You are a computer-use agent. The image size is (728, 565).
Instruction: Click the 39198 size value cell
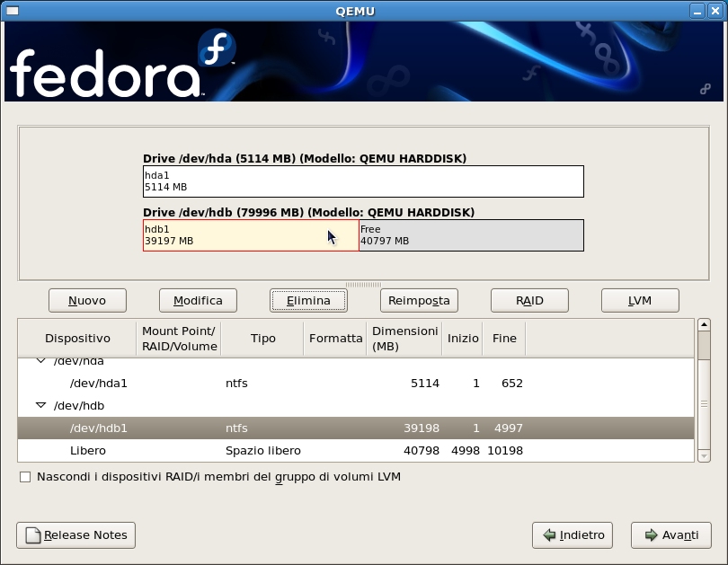(422, 428)
